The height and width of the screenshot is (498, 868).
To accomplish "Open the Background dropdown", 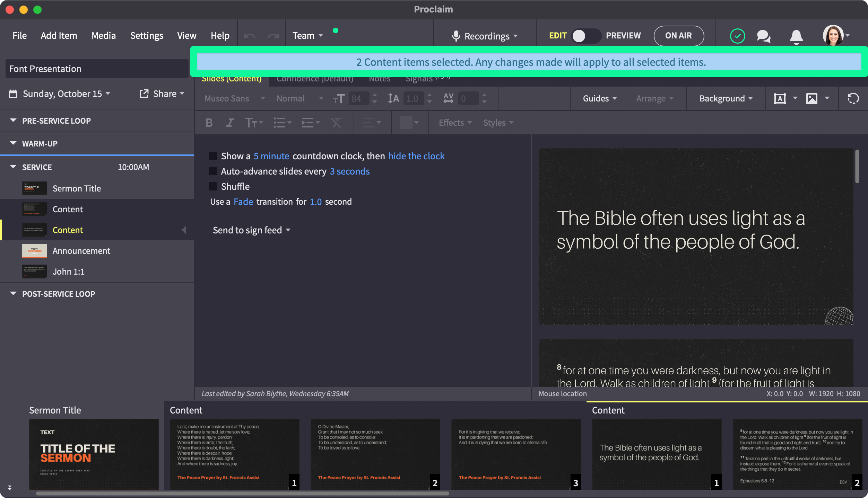I will pos(726,99).
